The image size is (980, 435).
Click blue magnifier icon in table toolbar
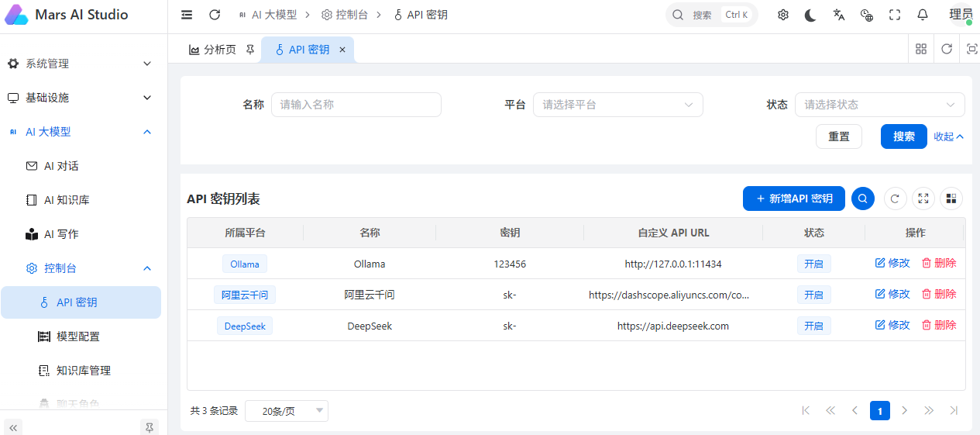pos(863,199)
